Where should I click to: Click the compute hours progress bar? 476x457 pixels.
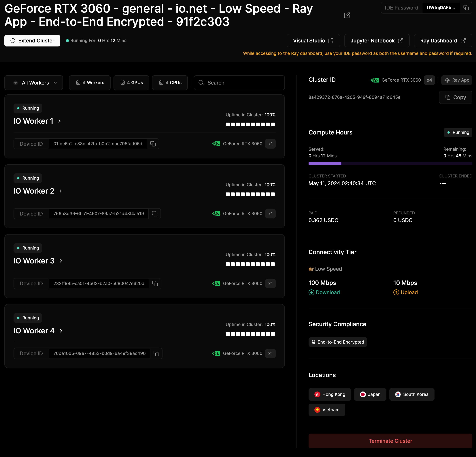pyautogui.click(x=390, y=164)
